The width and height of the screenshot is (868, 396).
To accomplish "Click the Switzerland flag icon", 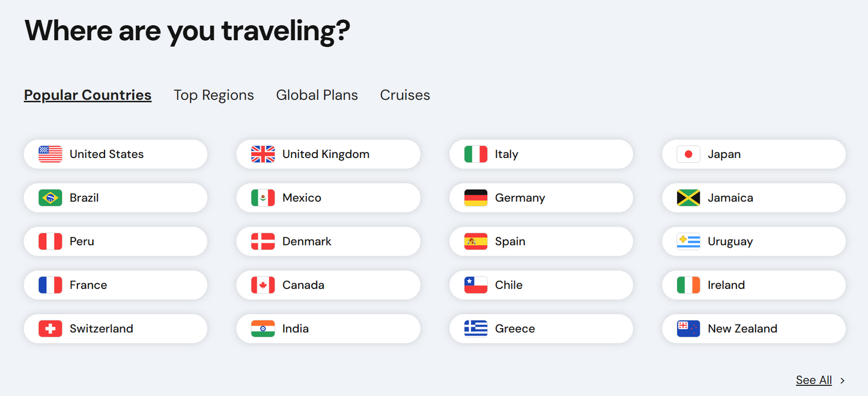I will pos(51,329).
